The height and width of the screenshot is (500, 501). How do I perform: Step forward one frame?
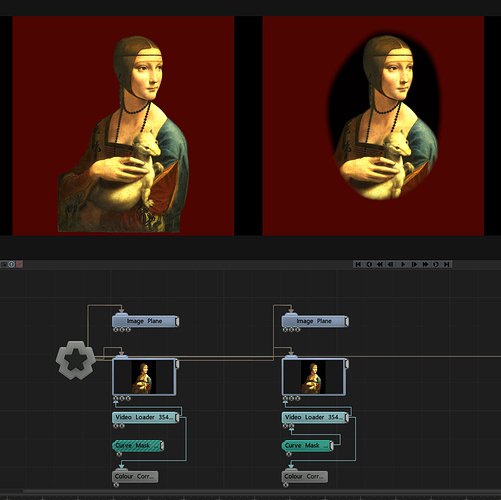pyautogui.click(x=414, y=264)
